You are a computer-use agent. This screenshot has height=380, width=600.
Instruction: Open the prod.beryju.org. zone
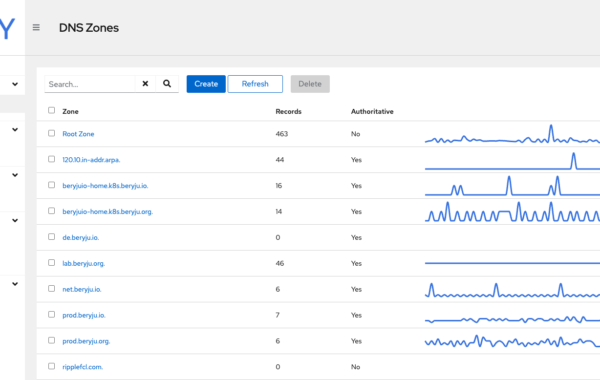[86, 341]
